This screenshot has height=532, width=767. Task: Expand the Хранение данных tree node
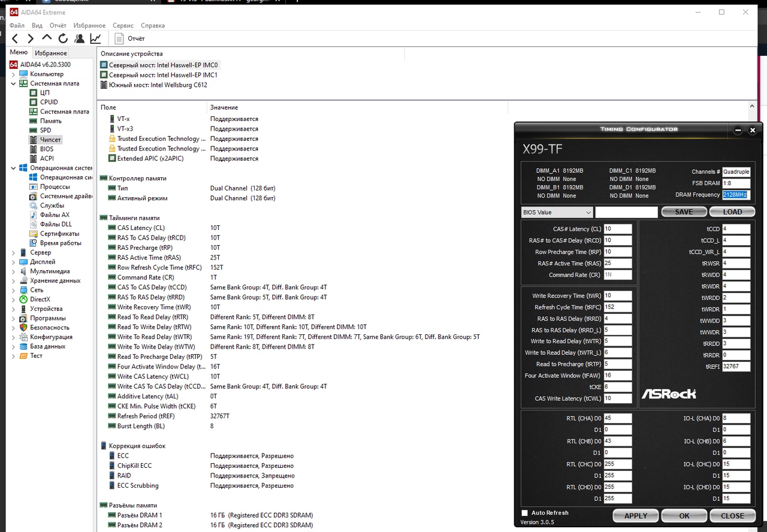[x=14, y=280]
